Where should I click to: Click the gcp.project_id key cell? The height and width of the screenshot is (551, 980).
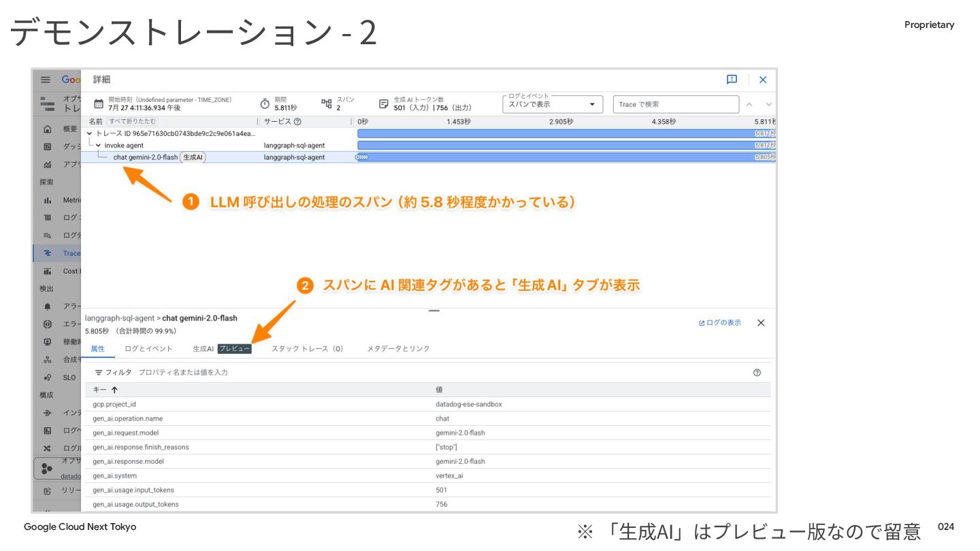[x=114, y=404]
